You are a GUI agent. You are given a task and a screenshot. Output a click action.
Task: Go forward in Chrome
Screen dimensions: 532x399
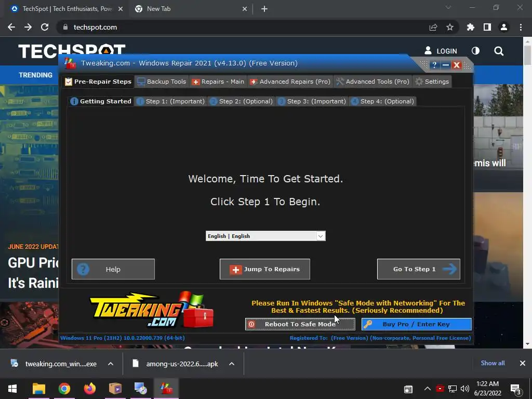click(28, 27)
